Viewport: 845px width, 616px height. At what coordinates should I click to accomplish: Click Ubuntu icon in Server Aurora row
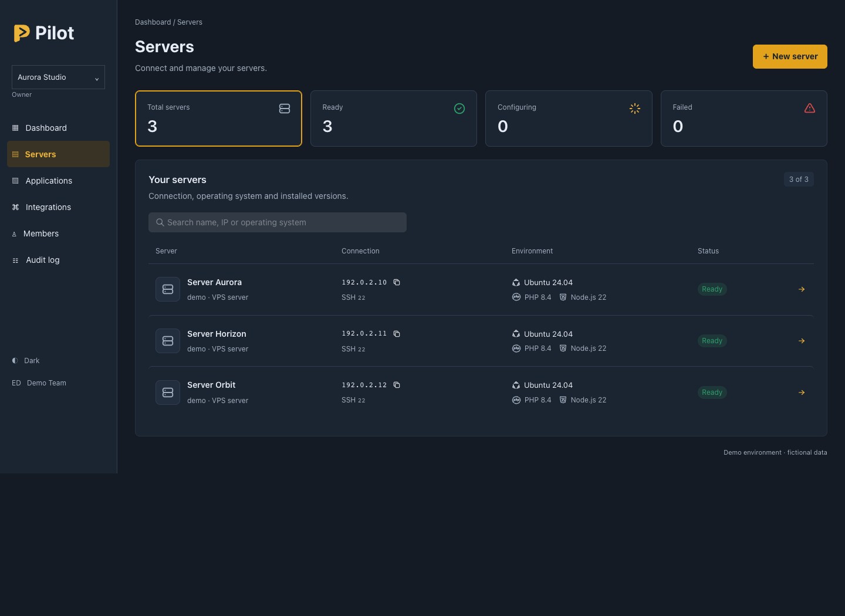pos(516,283)
